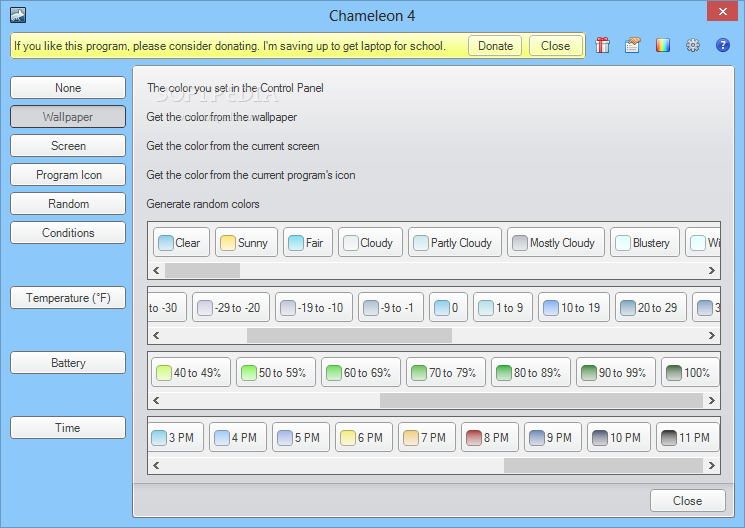Click left arrow of time scrollbar
Screen dimensions: 745x528
click(x=156, y=466)
